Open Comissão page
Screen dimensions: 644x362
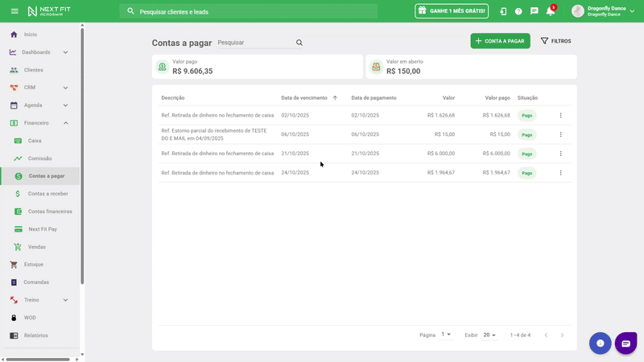click(x=39, y=158)
